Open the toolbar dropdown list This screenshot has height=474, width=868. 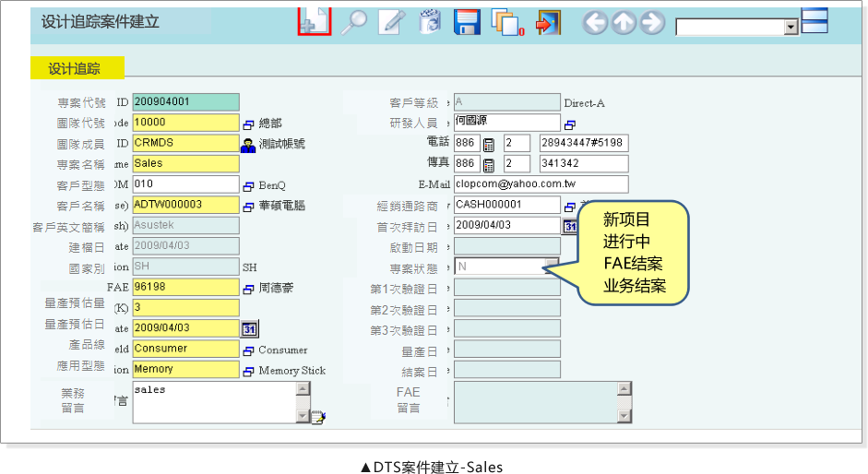pos(791,28)
